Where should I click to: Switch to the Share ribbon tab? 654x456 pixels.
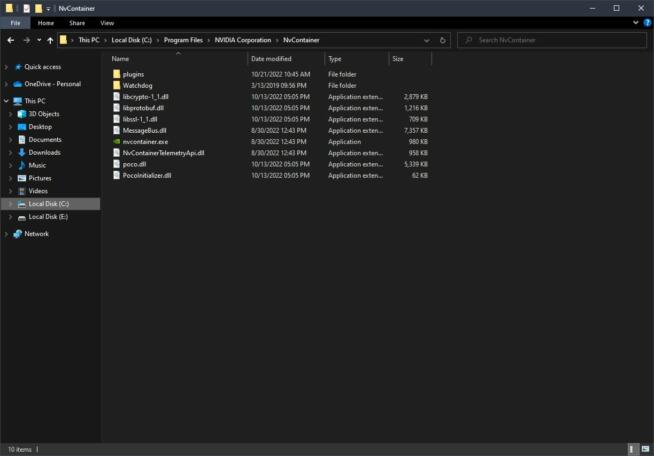(77, 23)
